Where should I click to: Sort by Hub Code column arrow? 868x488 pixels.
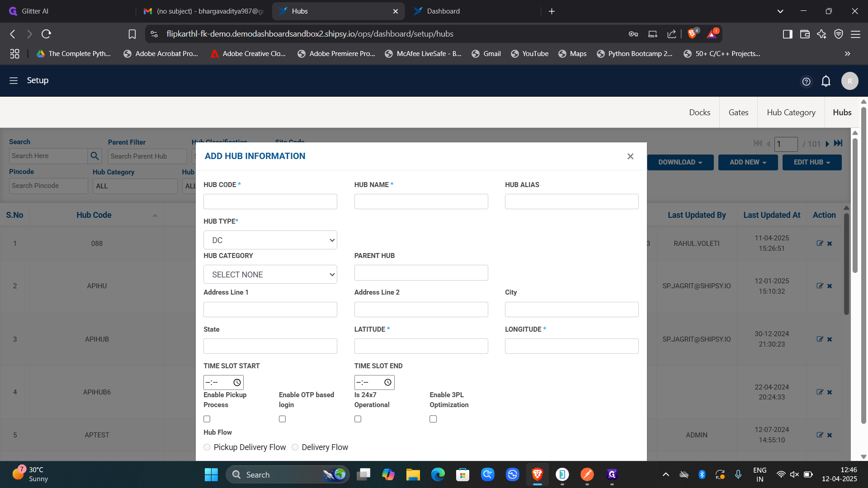click(x=155, y=216)
